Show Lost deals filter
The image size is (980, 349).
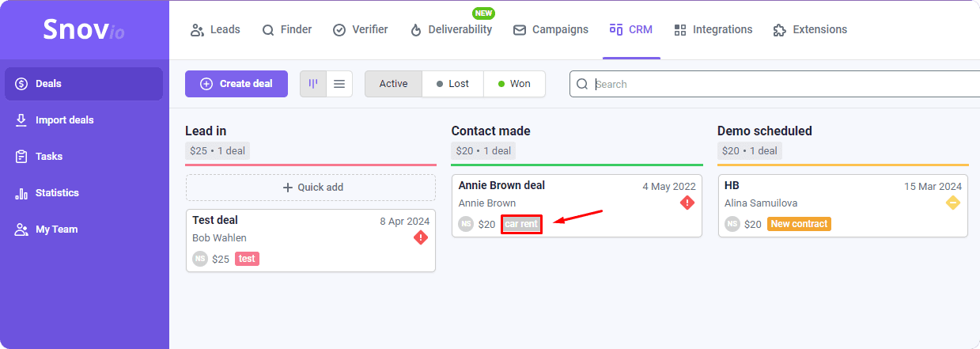(452, 84)
